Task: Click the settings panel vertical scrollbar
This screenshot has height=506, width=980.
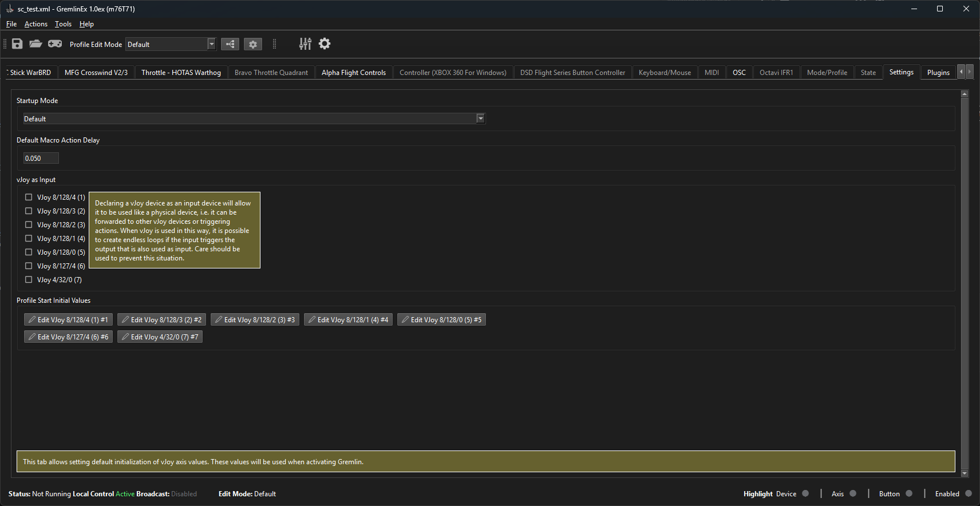Action: pos(964,280)
